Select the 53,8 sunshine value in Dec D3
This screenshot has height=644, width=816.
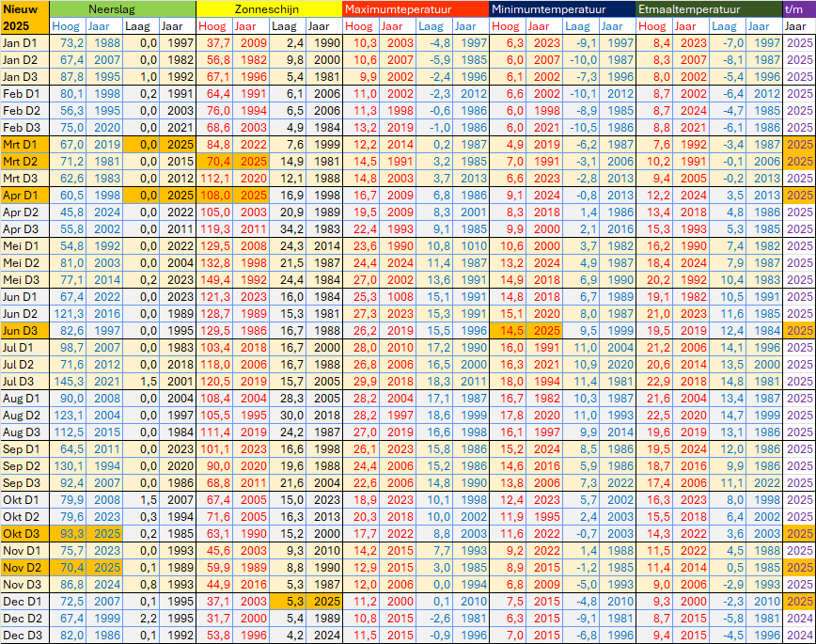click(214, 636)
